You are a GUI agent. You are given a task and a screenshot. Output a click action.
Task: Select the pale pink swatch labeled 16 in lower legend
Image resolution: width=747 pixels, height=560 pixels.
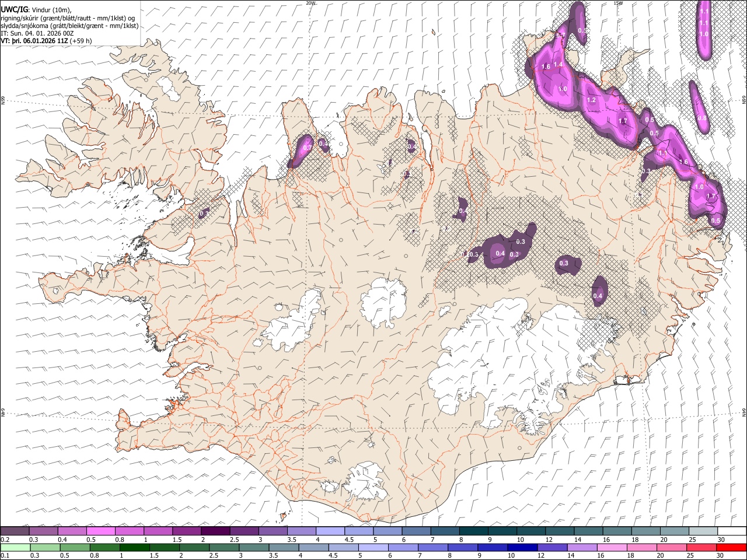pyautogui.click(x=613, y=547)
